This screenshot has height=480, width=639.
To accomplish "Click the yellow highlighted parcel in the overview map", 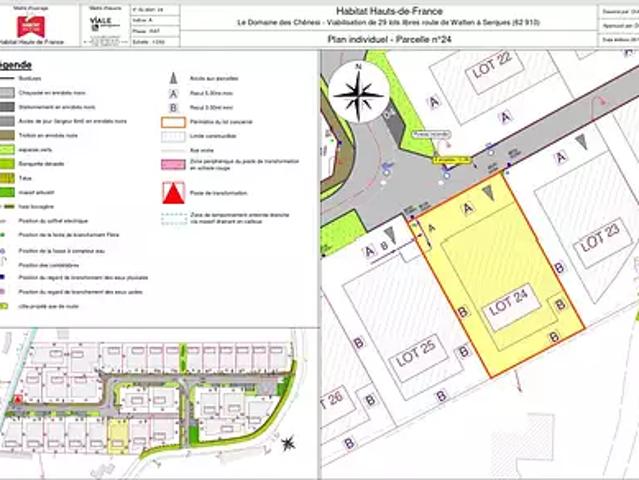I will coord(118,437).
